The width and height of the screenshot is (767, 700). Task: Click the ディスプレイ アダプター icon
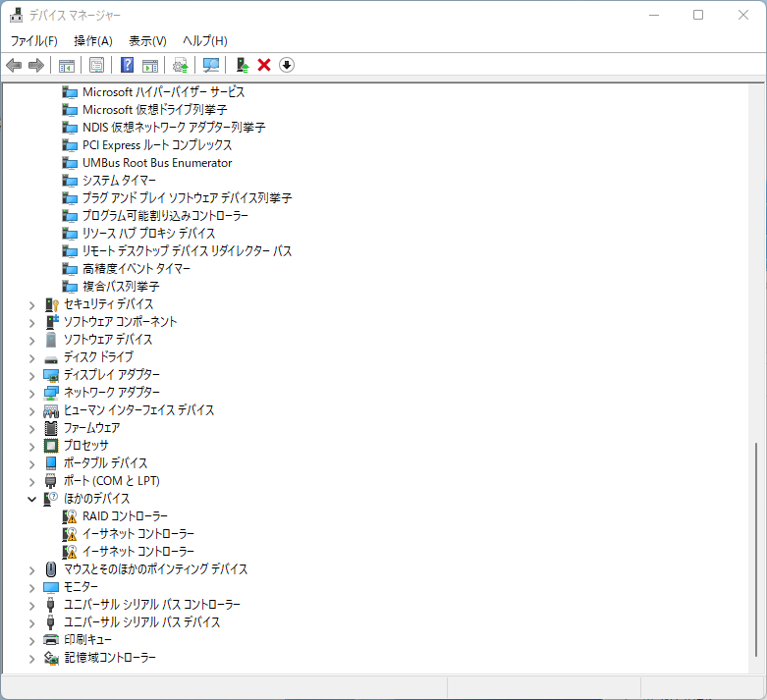(51, 375)
